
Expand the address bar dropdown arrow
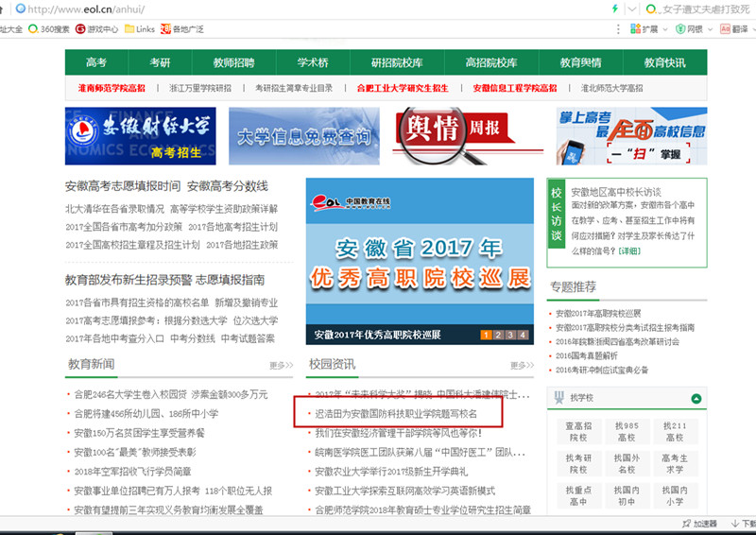click(633, 9)
